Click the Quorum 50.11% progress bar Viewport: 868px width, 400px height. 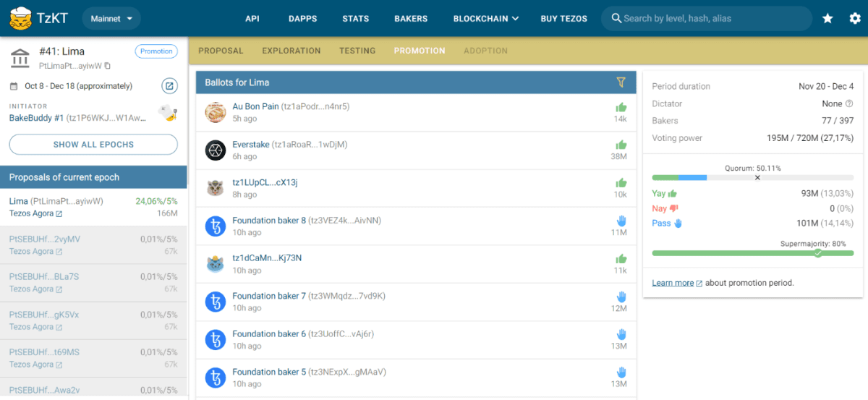point(752,177)
